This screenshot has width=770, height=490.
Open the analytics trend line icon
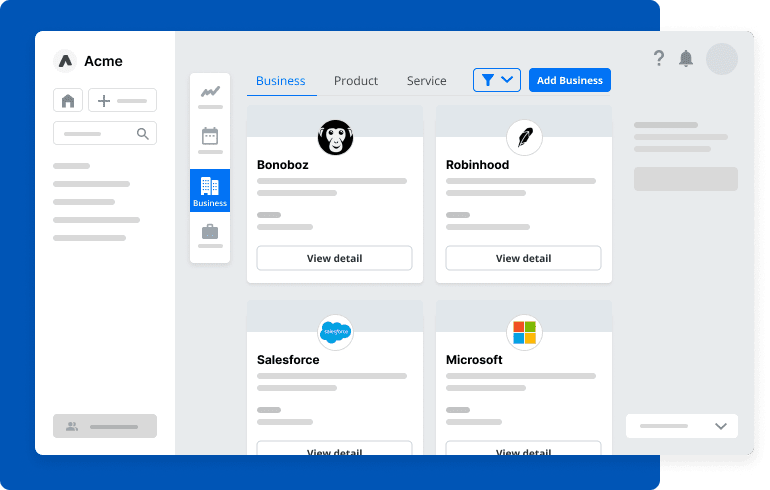(210, 91)
